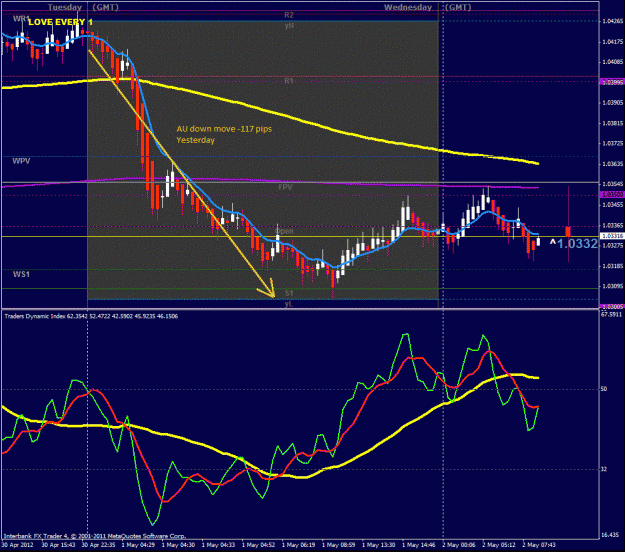Click the yH yesterday-high label
The width and height of the screenshot is (625, 552).
click(x=289, y=26)
